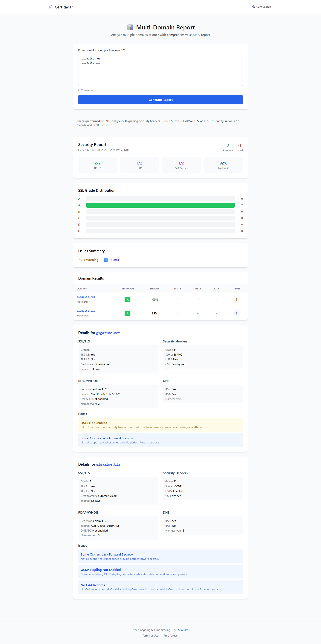Click the issues count badge 3 for gigazine.biz
Image resolution: width=321 pixels, height=644 pixels.
point(236,313)
